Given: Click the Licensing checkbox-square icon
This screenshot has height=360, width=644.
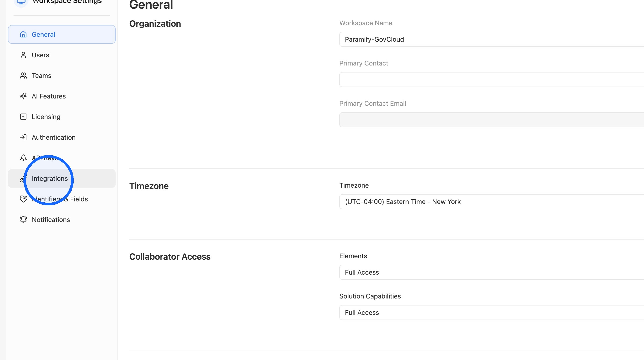Looking at the screenshot, I should pyautogui.click(x=23, y=117).
